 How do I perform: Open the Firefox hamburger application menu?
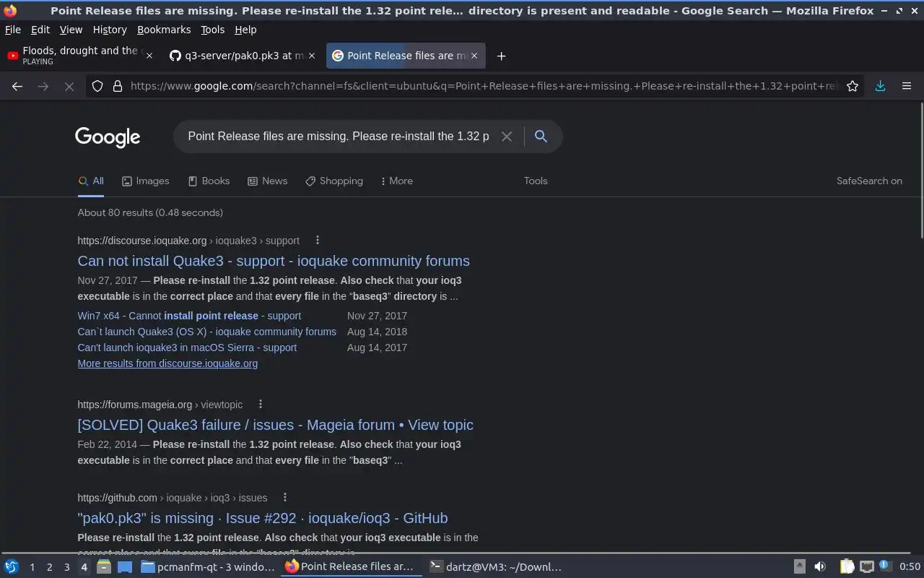(907, 86)
